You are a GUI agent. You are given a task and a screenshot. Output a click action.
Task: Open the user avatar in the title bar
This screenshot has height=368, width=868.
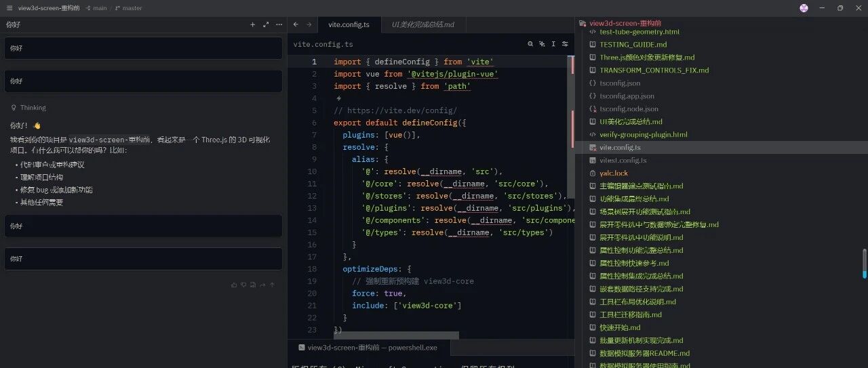(x=804, y=8)
